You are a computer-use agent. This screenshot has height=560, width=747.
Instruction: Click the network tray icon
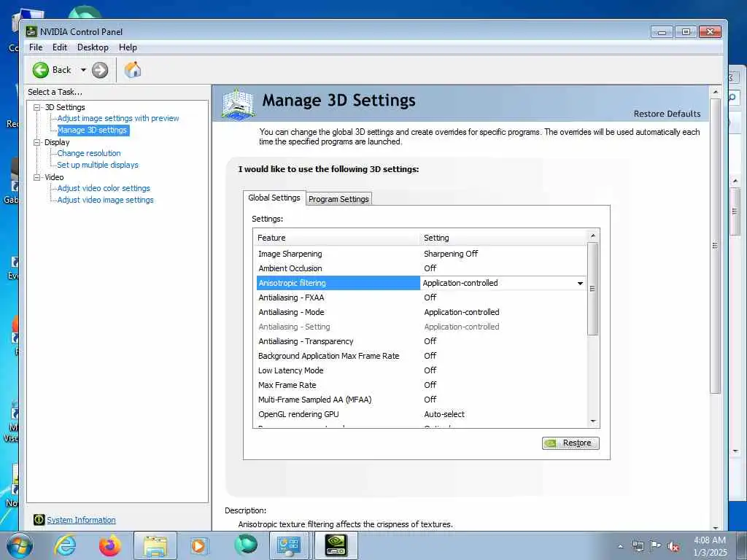tap(638, 546)
